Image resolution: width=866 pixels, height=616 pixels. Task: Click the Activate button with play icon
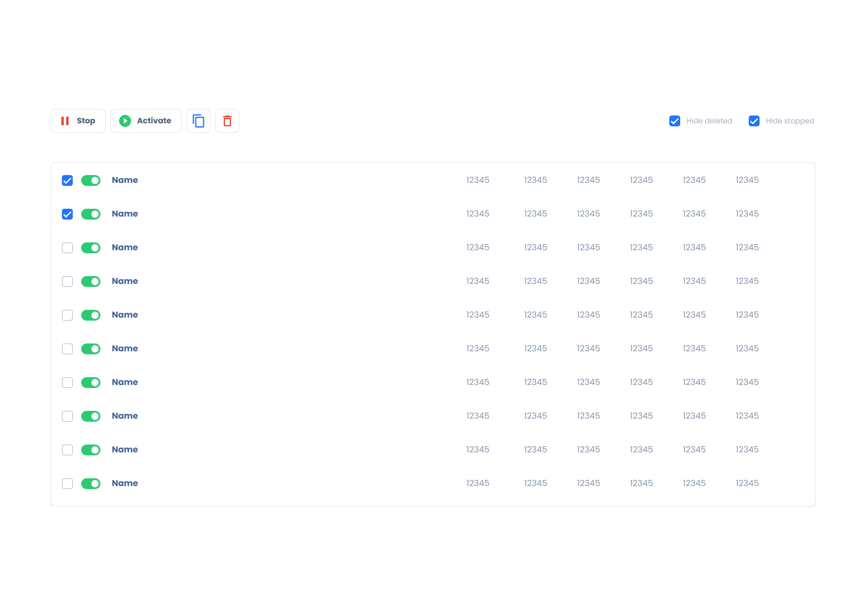[146, 121]
